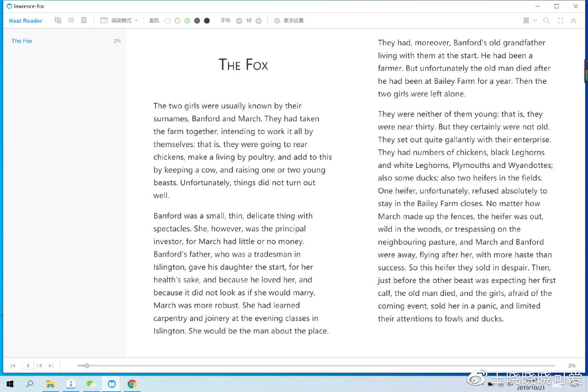Open the WeChat taskbar icon
Screen dimensions: 588x392
(x=91, y=384)
